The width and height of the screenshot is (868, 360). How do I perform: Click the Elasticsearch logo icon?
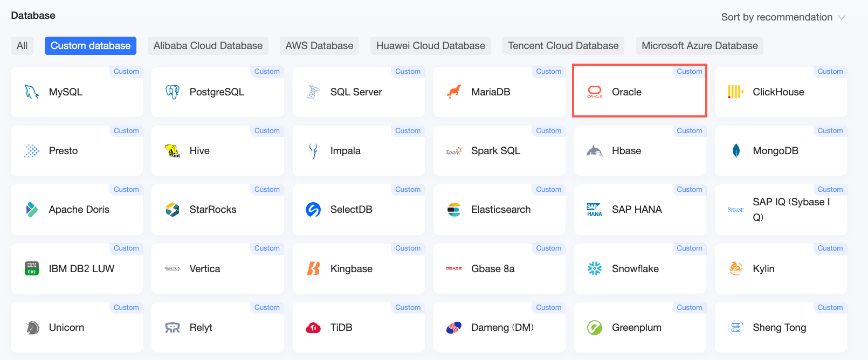pyautogui.click(x=454, y=210)
